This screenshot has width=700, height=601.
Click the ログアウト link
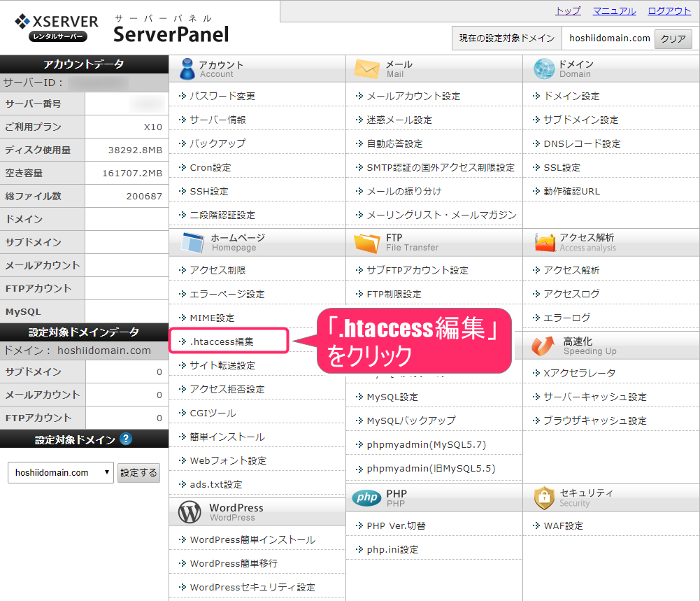pos(669,10)
